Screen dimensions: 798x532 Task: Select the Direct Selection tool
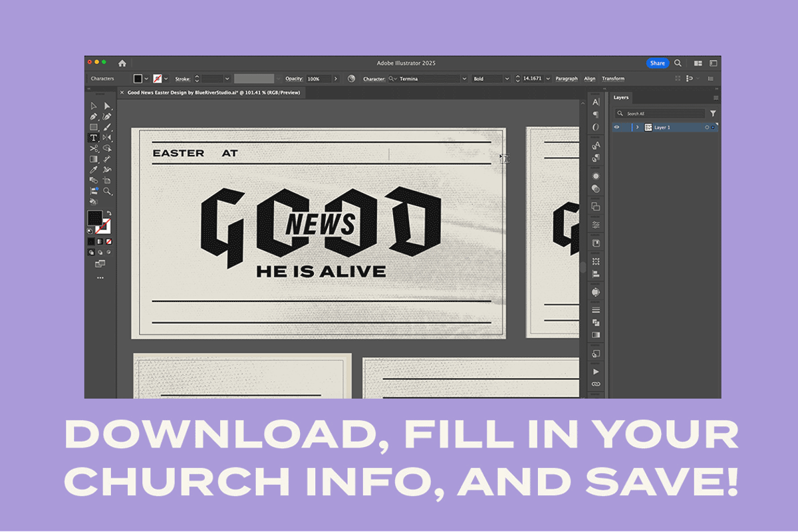[x=106, y=105]
